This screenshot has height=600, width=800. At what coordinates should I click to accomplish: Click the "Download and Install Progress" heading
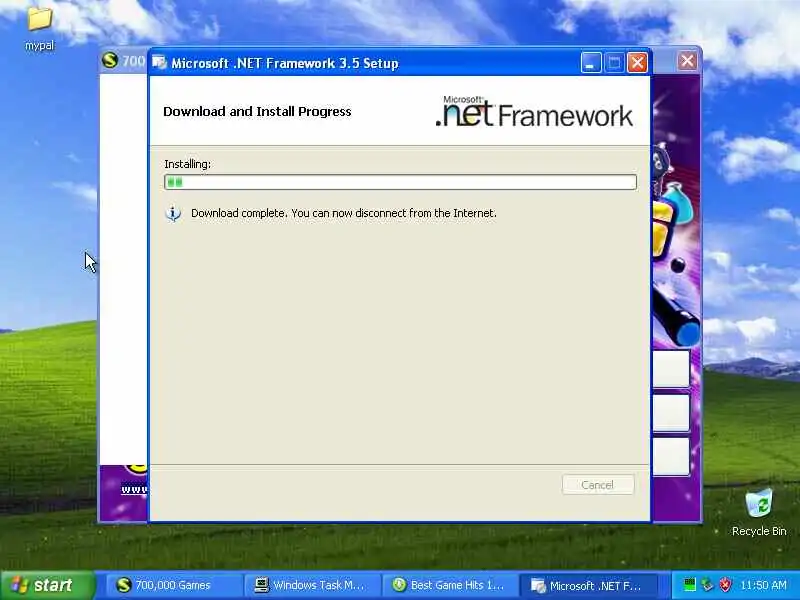tap(257, 112)
